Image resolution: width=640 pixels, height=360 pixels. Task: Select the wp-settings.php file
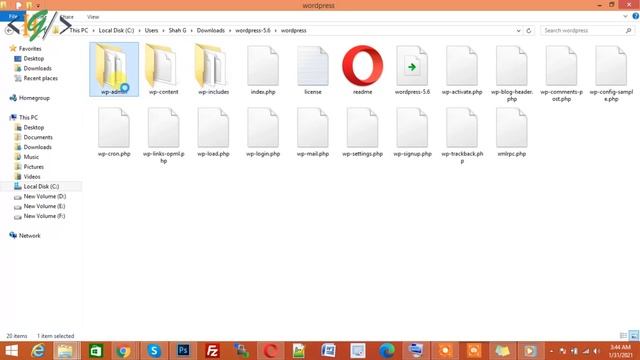pyautogui.click(x=362, y=132)
